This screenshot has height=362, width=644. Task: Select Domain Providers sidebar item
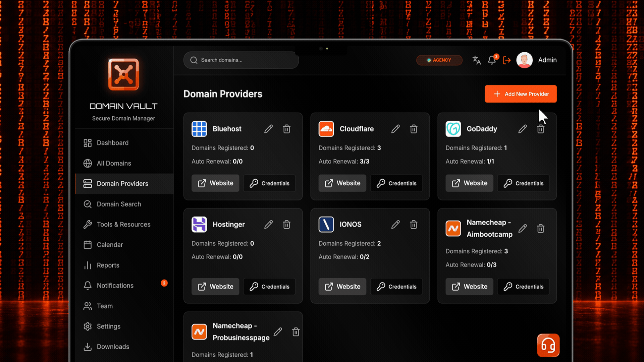124,184
